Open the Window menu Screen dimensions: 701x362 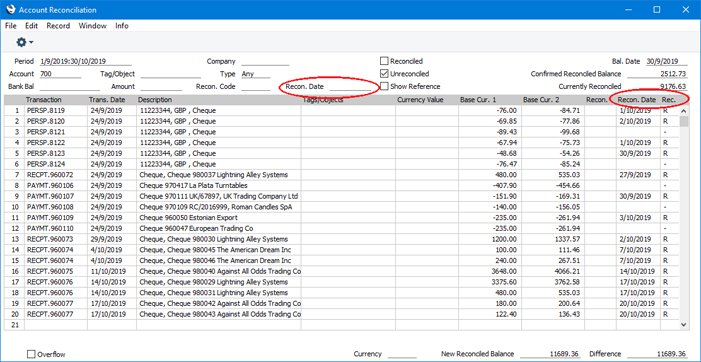(x=93, y=26)
